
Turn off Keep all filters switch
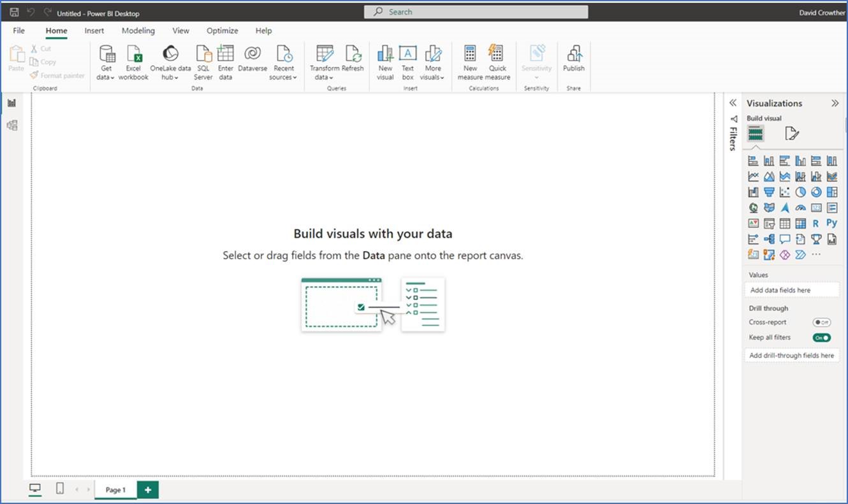[x=822, y=338]
